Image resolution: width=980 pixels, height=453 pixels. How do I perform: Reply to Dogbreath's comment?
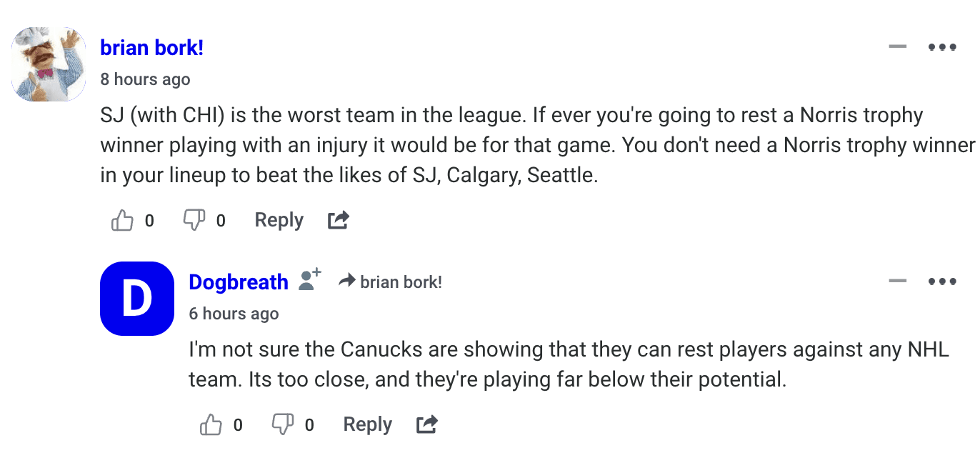367,425
